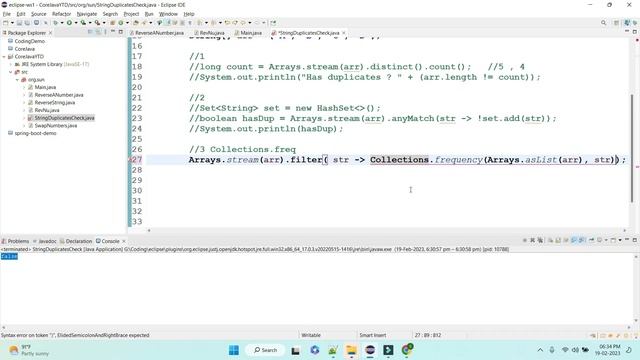Open the Open Console dropdown arrow

[620, 240]
